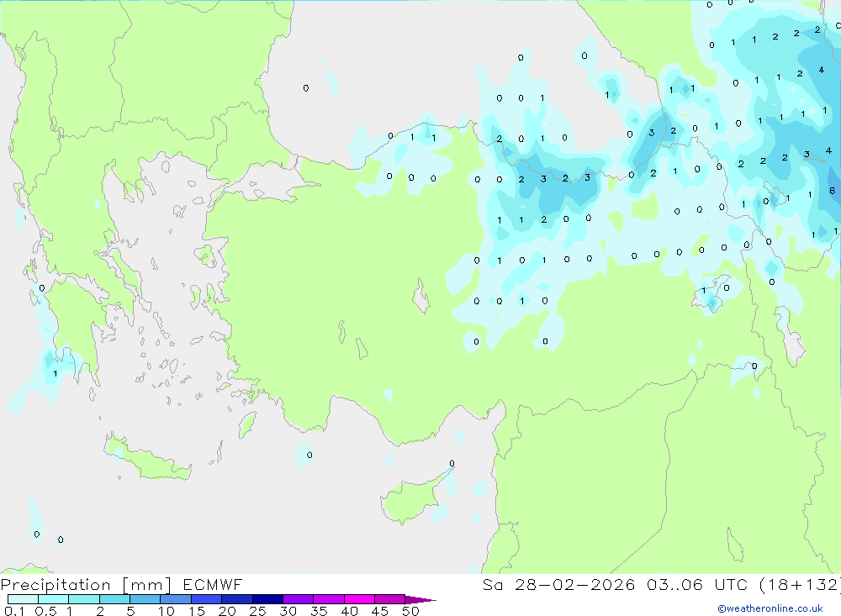Choose the 20–25 mm dark blue swatch
Viewport: 841px width, 616px height.
237,599
